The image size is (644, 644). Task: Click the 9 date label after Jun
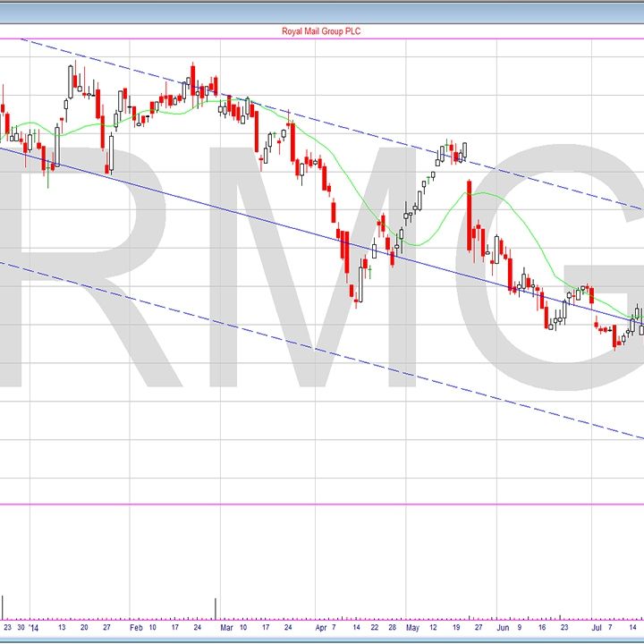pyautogui.click(x=520, y=627)
